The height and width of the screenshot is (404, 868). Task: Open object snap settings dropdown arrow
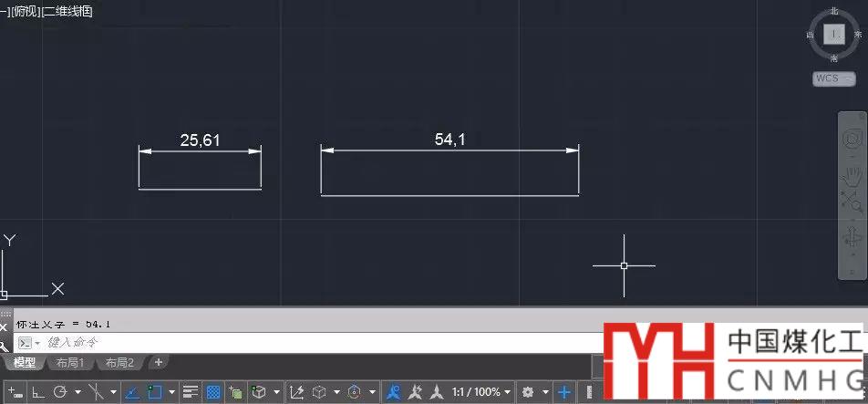[171, 392]
